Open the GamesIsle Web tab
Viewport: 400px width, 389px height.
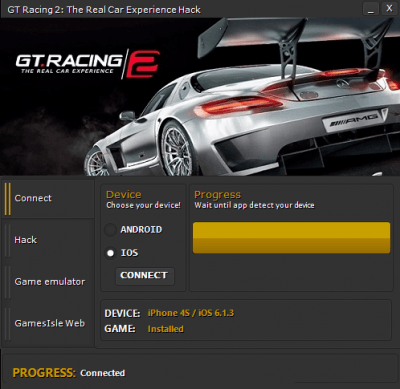48,324
